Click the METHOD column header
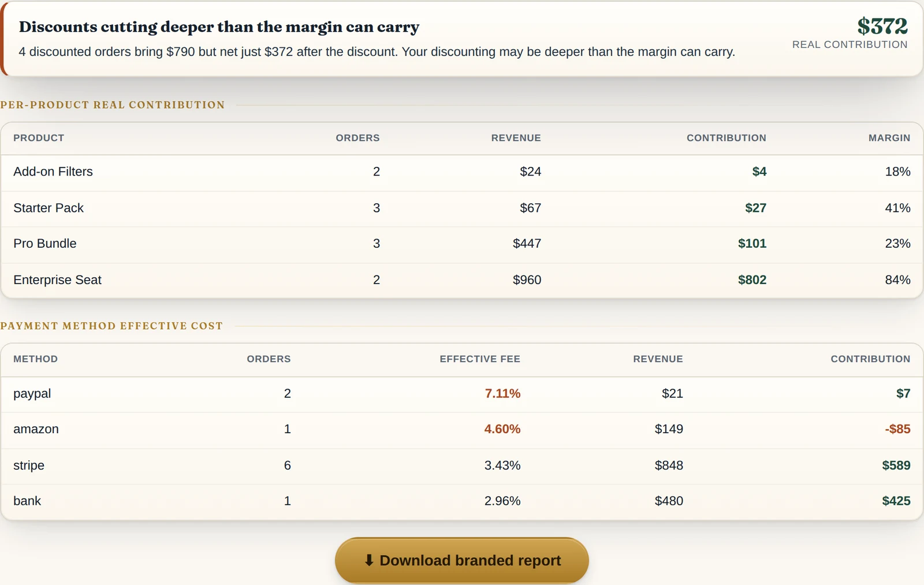Viewport: 924px width, 585px height. click(x=35, y=359)
